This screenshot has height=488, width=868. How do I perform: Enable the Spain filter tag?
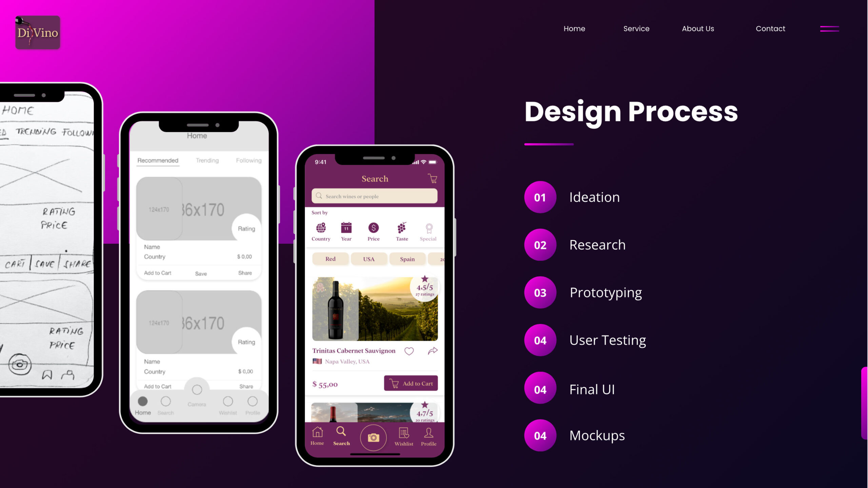coord(407,258)
